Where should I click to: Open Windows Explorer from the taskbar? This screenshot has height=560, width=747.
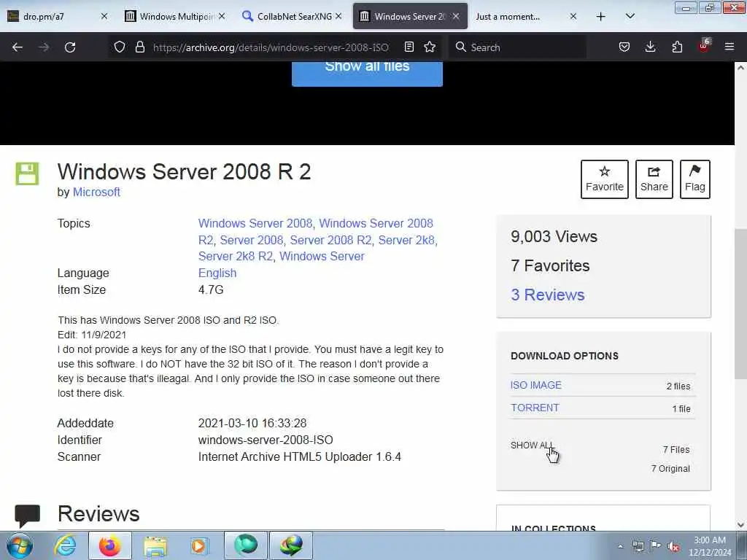(x=155, y=546)
